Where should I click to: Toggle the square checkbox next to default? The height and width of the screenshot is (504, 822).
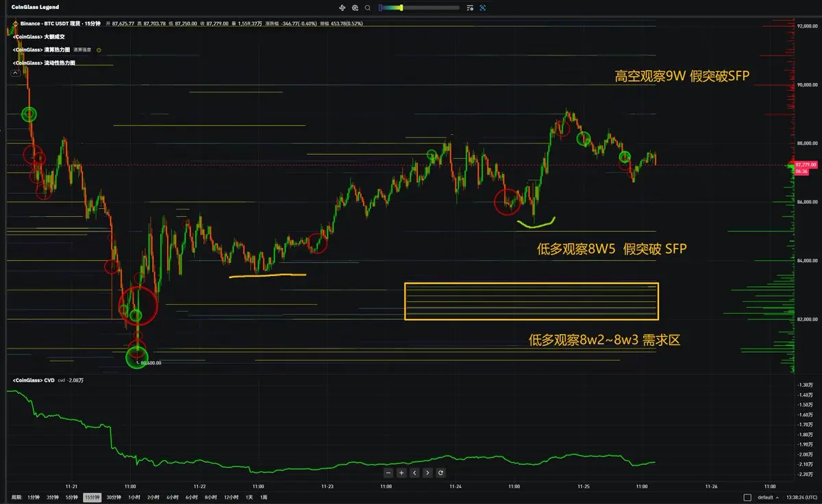coord(747,497)
